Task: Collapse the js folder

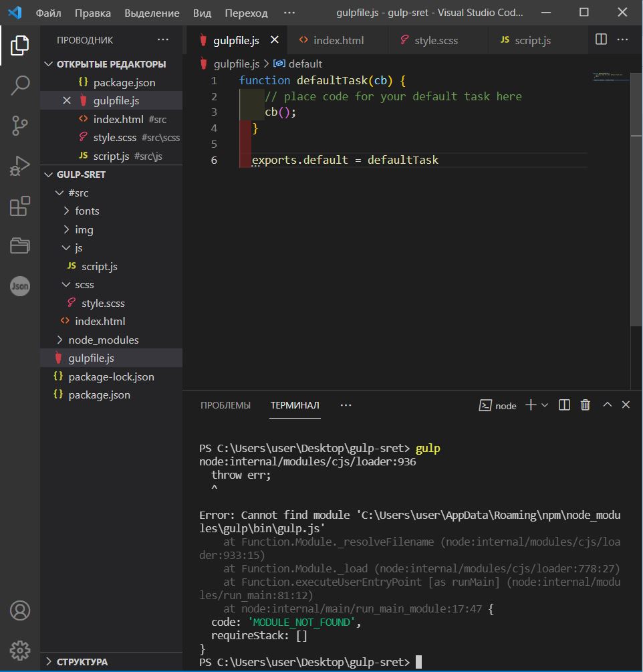Action: click(112, 247)
